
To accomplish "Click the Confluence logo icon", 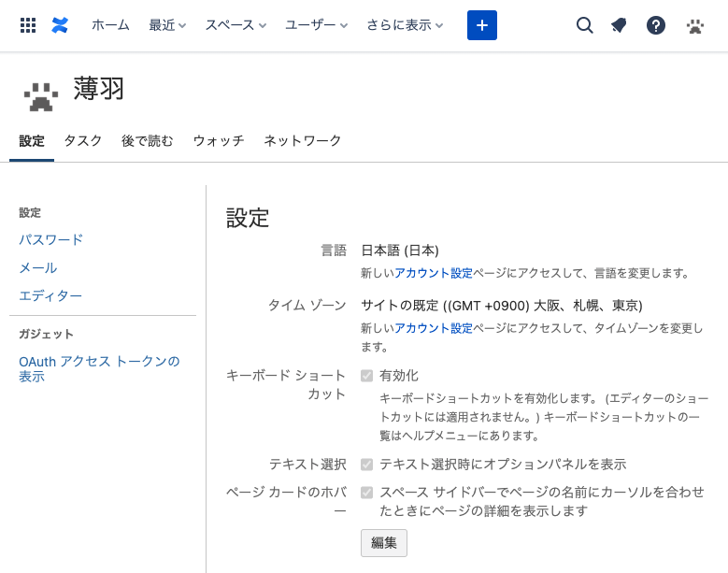I will (x=60, y=25).
